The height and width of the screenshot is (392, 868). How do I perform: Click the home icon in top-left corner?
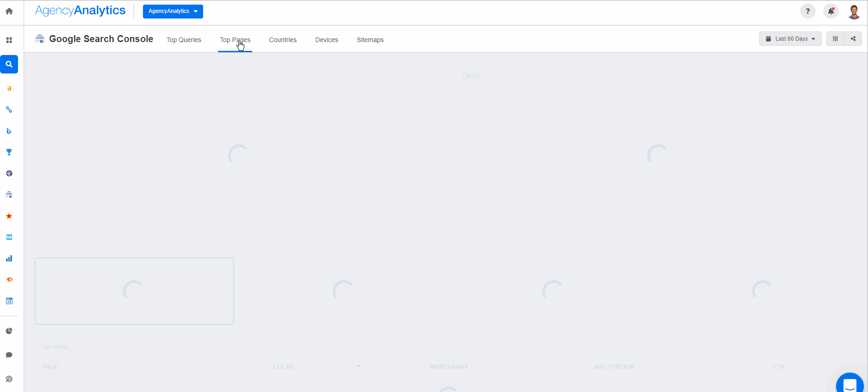9,11
